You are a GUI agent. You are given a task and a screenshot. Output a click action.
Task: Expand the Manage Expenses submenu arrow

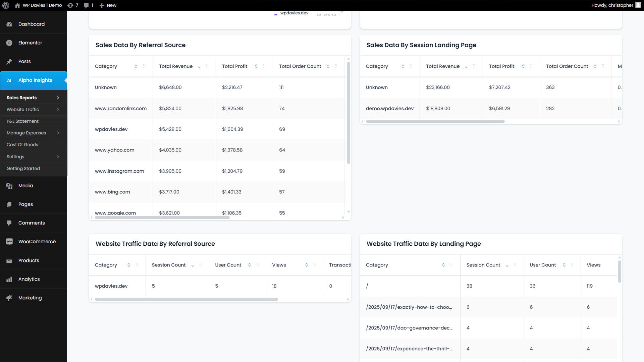(58, 133)
